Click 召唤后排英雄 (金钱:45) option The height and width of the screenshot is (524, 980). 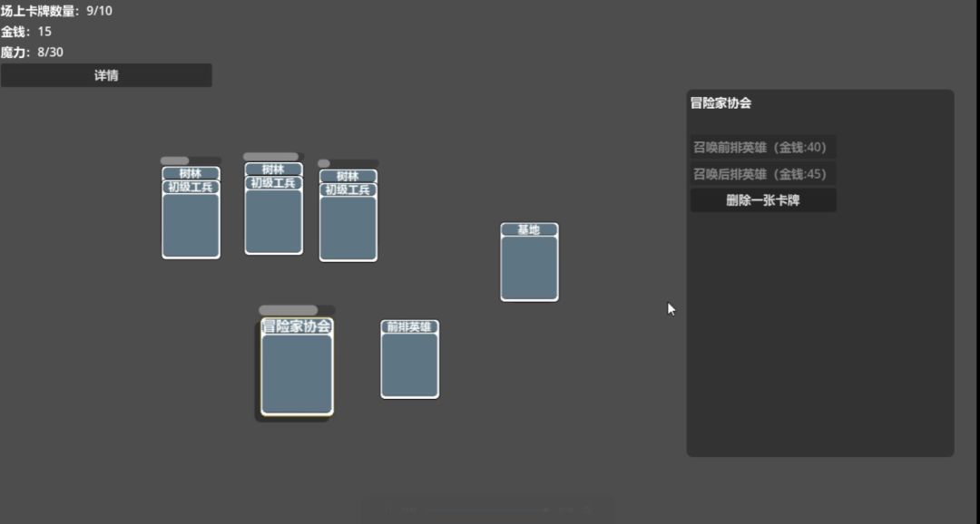click(763, 174)
